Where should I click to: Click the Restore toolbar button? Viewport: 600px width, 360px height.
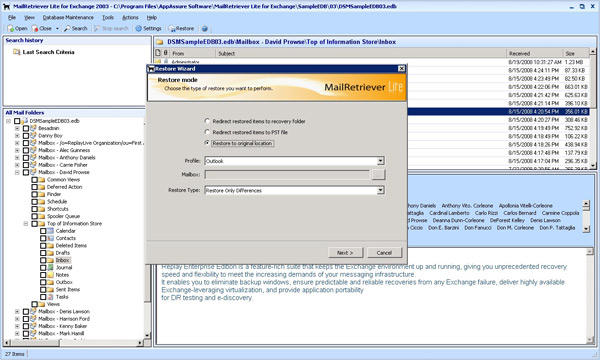point(181,29)
